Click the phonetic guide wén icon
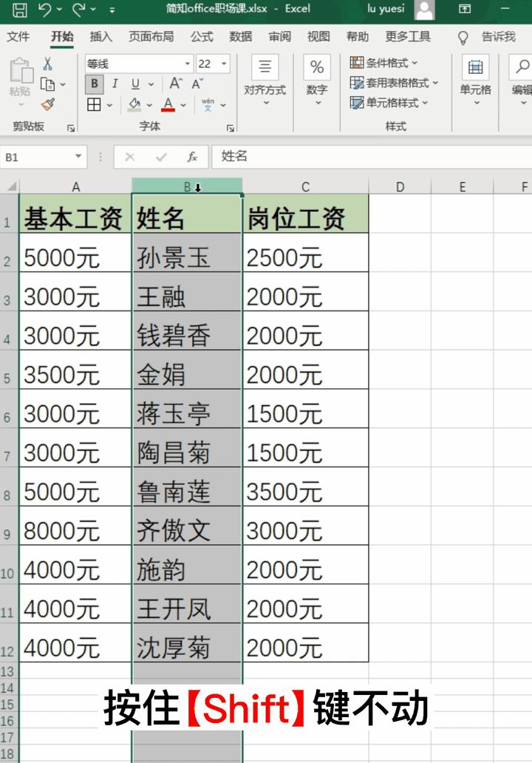The width and height of the screenshot is (532, 763). 208,104
